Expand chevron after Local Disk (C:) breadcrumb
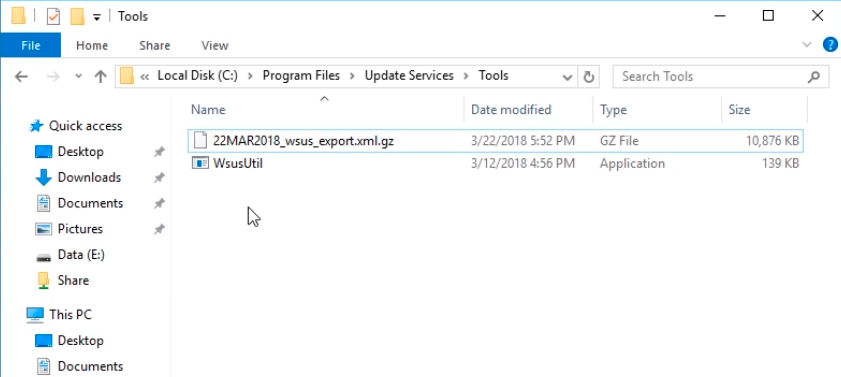 pyautogui.click(x=250, y=76)
